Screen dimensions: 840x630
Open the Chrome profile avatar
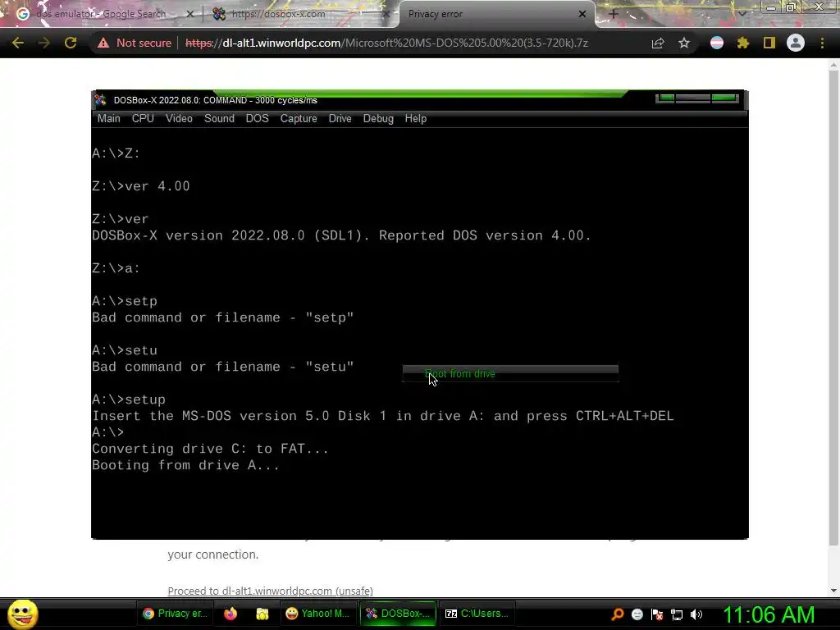[x=796, y=43]
